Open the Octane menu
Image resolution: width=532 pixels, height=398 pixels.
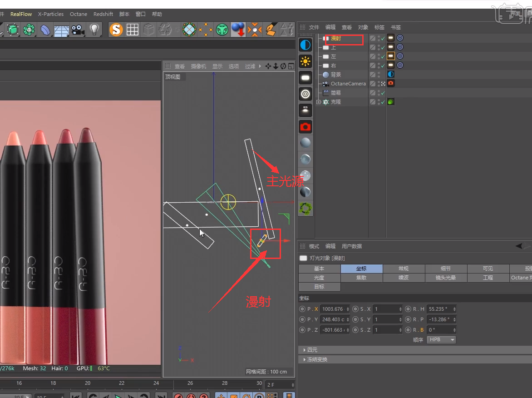click(78, 14)
